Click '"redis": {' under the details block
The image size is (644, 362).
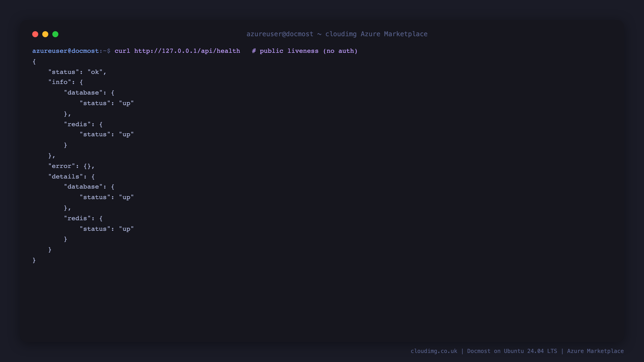pyautogui.click(x=83, y=218)
